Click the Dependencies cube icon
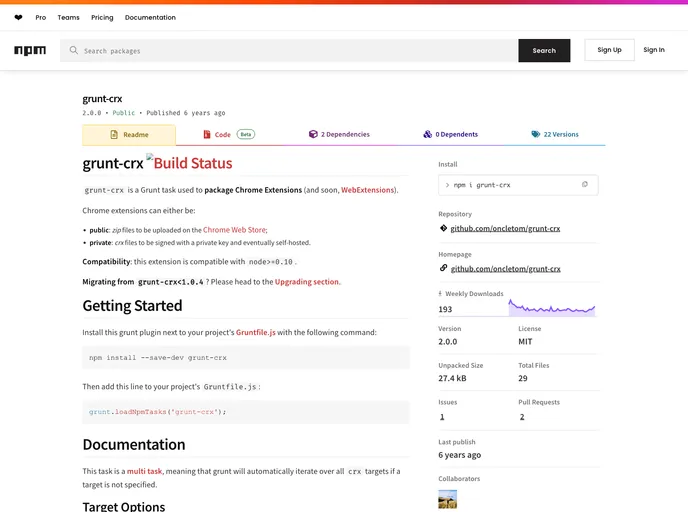 tap(313, 134)
